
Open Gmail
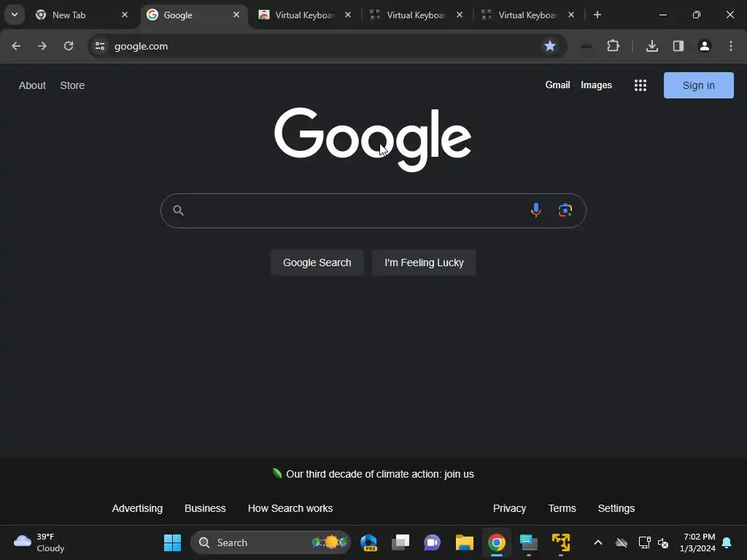pos(557,85)
